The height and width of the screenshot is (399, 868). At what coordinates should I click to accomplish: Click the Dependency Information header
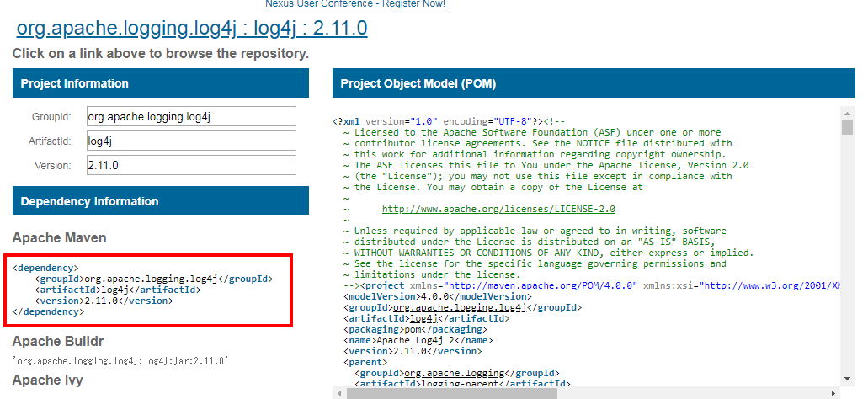click(x=161, y=201)
